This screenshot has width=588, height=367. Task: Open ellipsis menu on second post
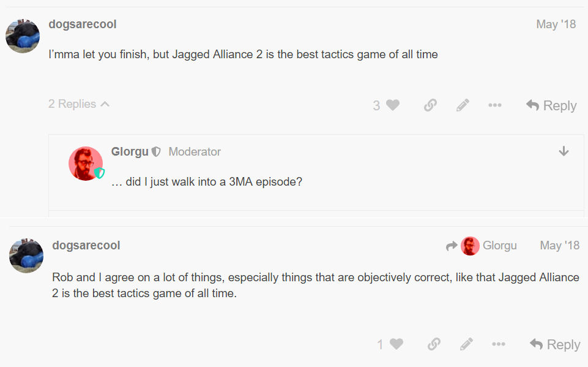tap(499, 344)
